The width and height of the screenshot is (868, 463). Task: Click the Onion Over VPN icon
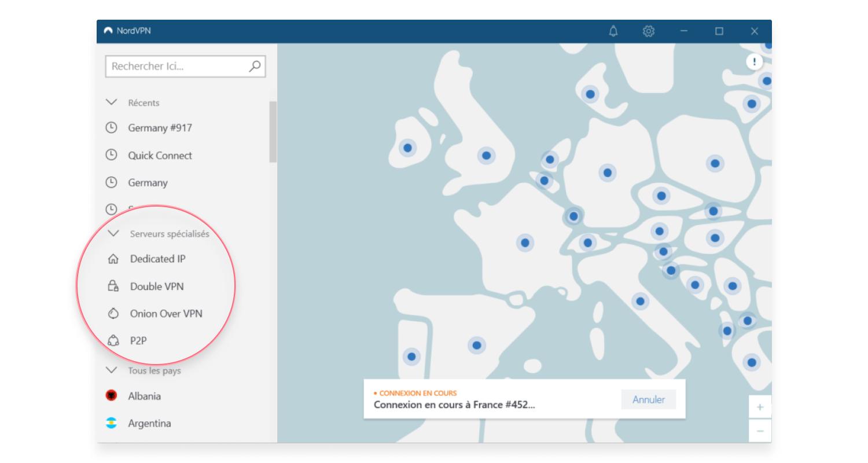113,314
